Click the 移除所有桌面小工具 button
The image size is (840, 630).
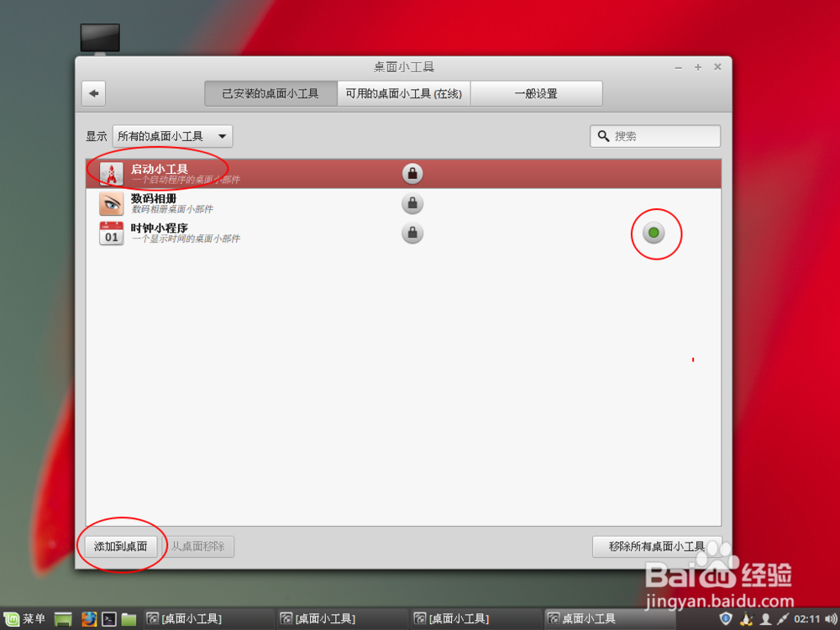pyautogui.click(x=657, y=547)
